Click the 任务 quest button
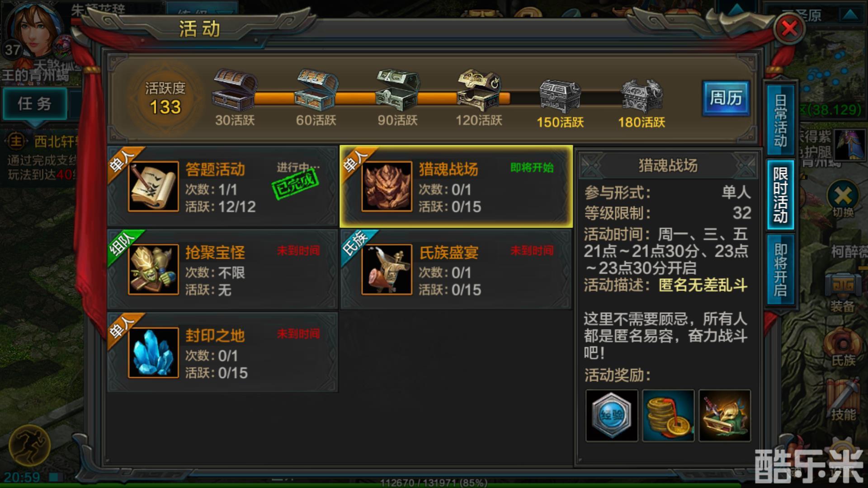Image resolution: width=868 pixels, height=488 pixels. (x=35, y=104)
